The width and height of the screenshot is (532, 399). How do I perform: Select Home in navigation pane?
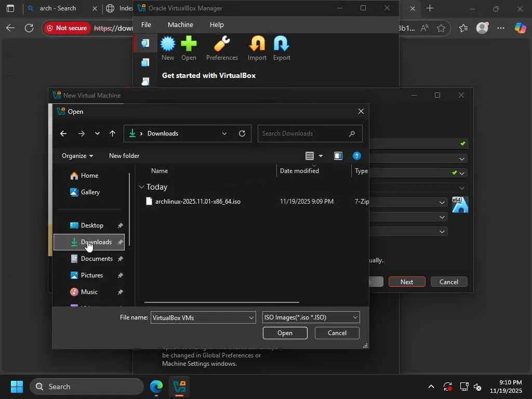pos(89,176)
